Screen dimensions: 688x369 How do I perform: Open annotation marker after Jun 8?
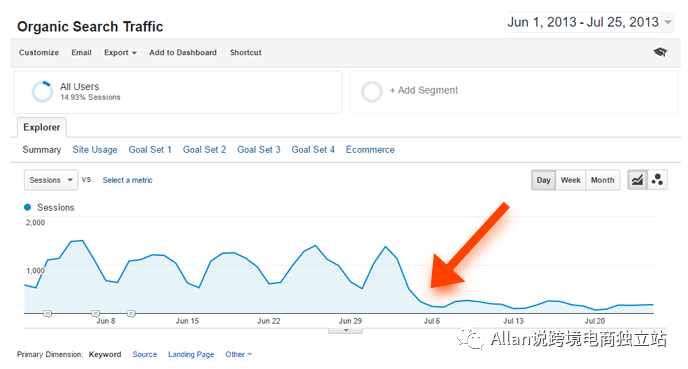(x=131, y=313)
